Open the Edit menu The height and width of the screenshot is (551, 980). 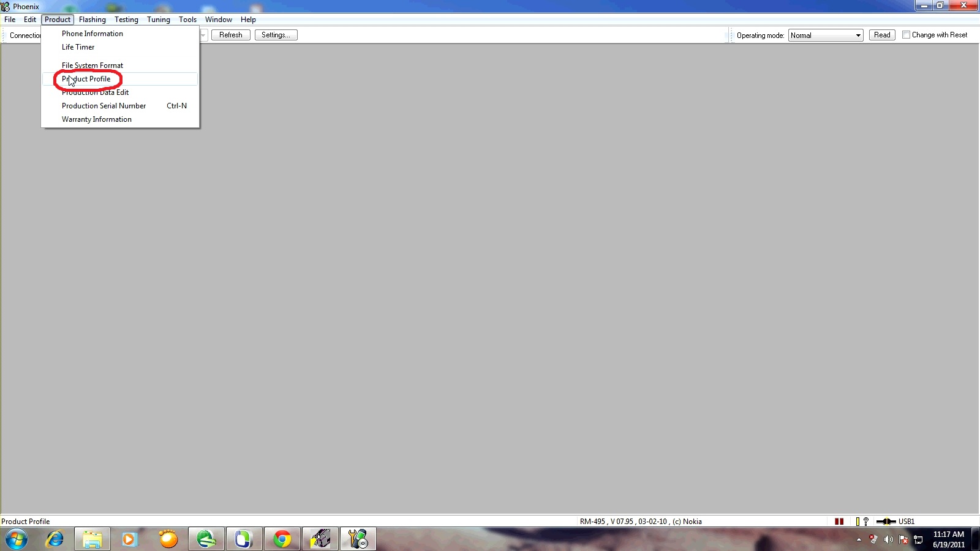pos(30,20)
